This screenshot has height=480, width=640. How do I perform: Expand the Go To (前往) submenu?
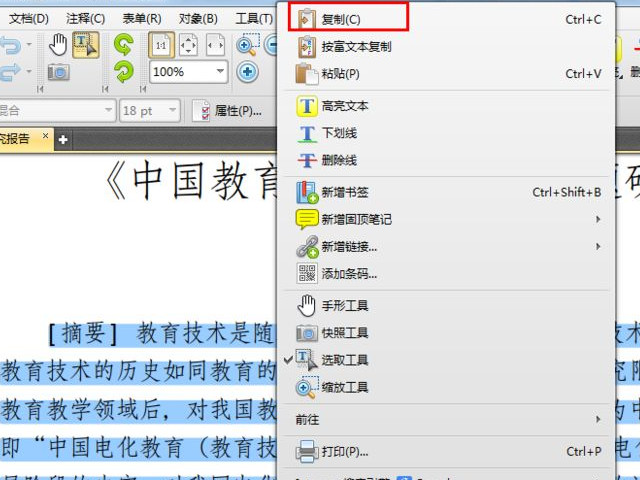448,419
